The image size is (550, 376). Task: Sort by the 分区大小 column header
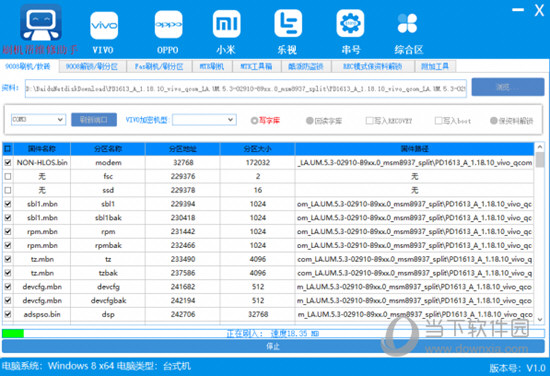point(257,149)
